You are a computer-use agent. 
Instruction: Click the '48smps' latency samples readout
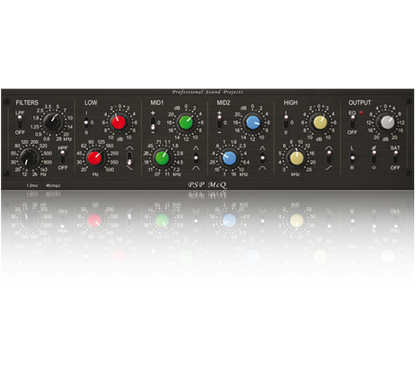53,186
